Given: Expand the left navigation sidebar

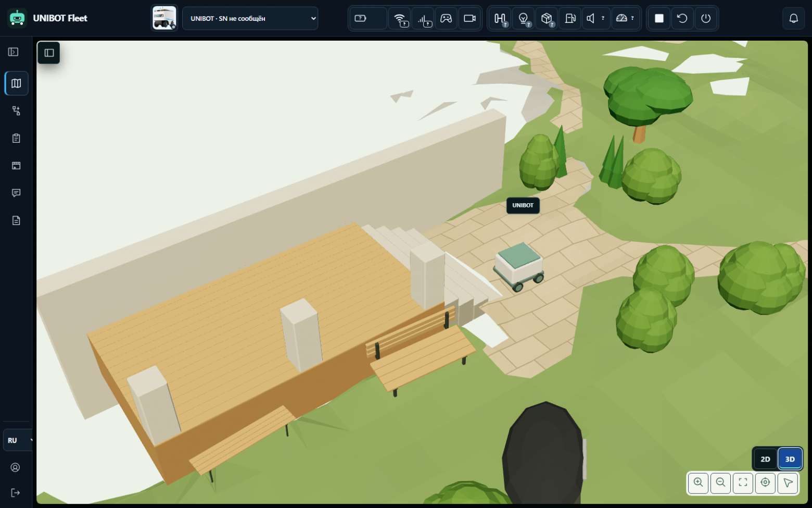Looking at the screenshot, I should (x=14, y=52).
